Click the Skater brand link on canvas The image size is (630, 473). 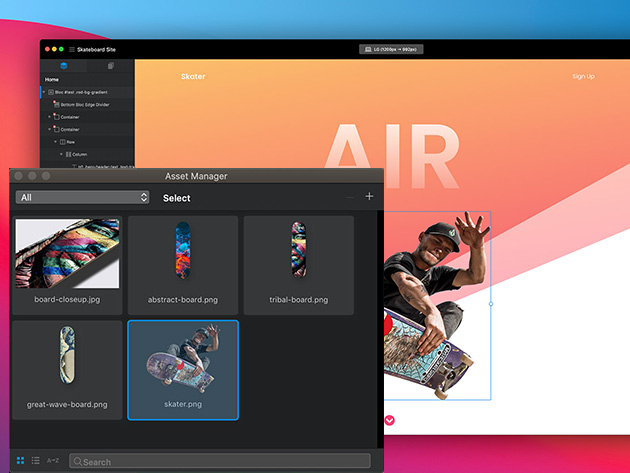click(x=193, y=76)
